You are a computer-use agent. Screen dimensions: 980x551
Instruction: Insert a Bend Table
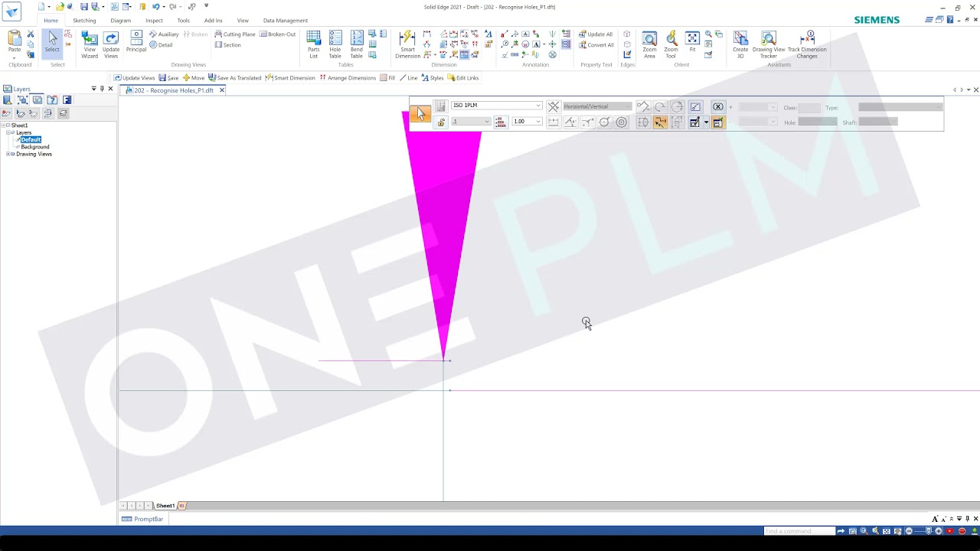pos(357,45)
